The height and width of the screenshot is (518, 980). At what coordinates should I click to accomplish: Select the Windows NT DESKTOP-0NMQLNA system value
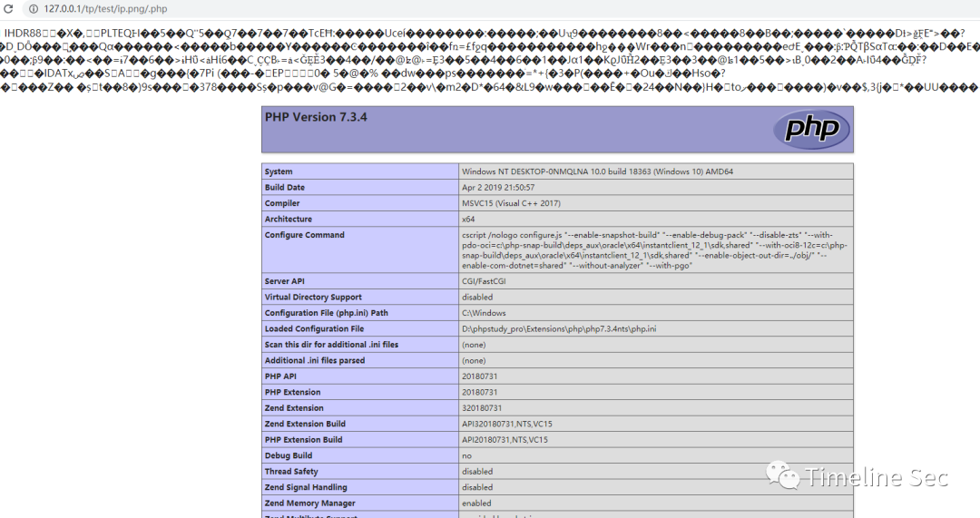tap(597, 171)
